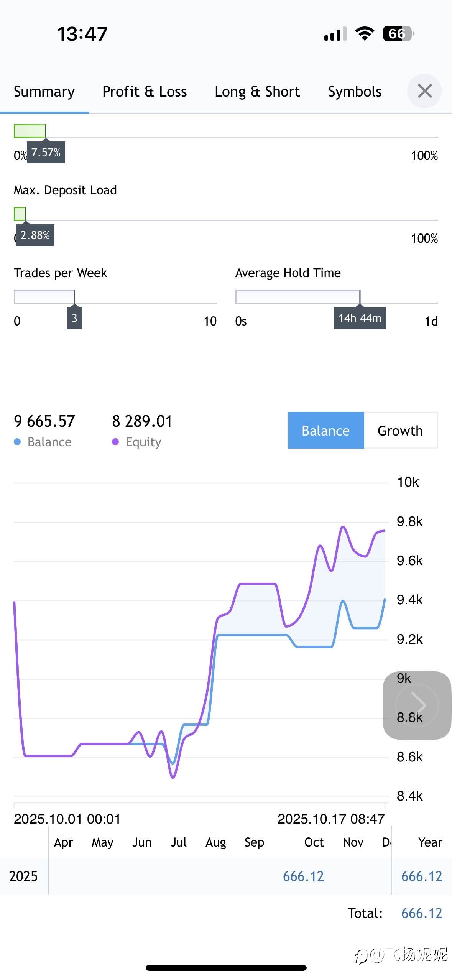
Task: Switch chart to Growth view
Action: click(x=400, y=431)
